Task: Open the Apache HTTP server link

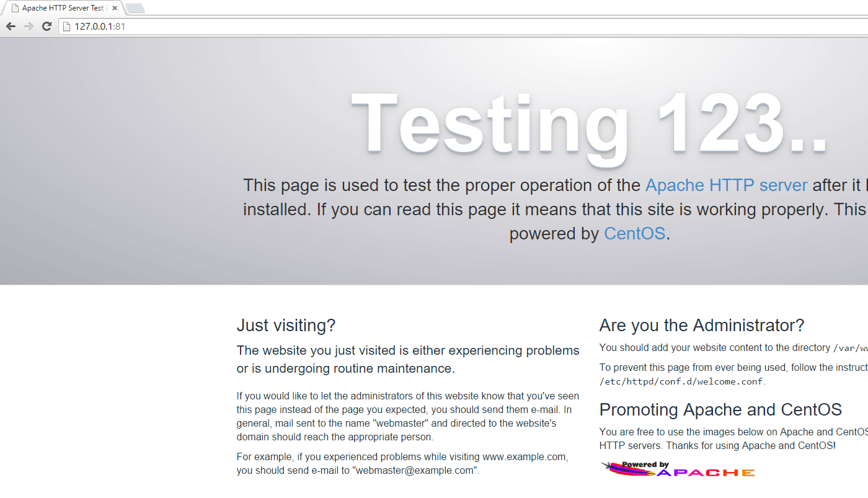Action: click(x=726, y=185)
